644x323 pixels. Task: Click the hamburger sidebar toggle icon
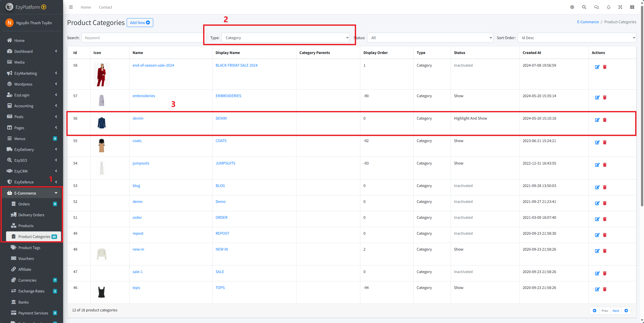point(71,7)
